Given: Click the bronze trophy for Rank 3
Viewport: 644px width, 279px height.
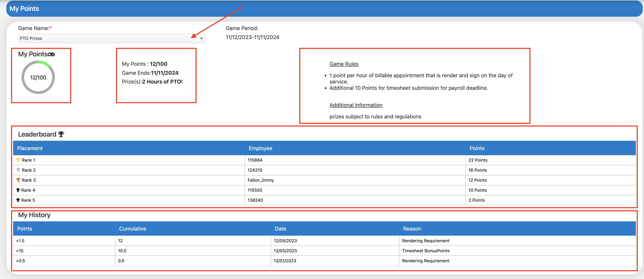Looking at the screenshot, I should pyautogui.click(x=18, y=180).
